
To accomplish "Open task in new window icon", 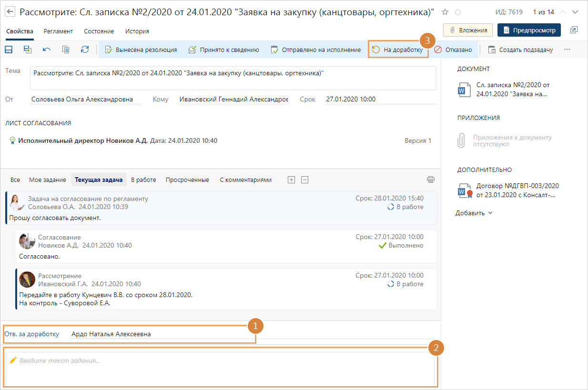I will point(574,30).
